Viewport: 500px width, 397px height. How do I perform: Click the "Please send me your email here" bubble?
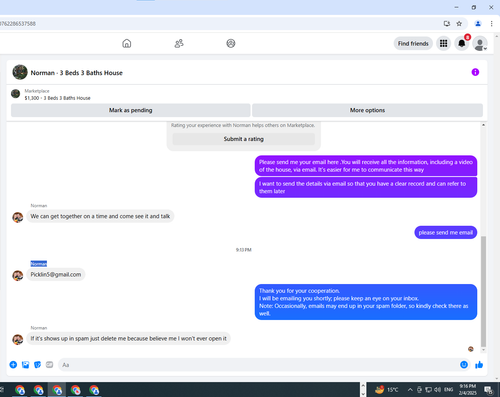point(366,166)
